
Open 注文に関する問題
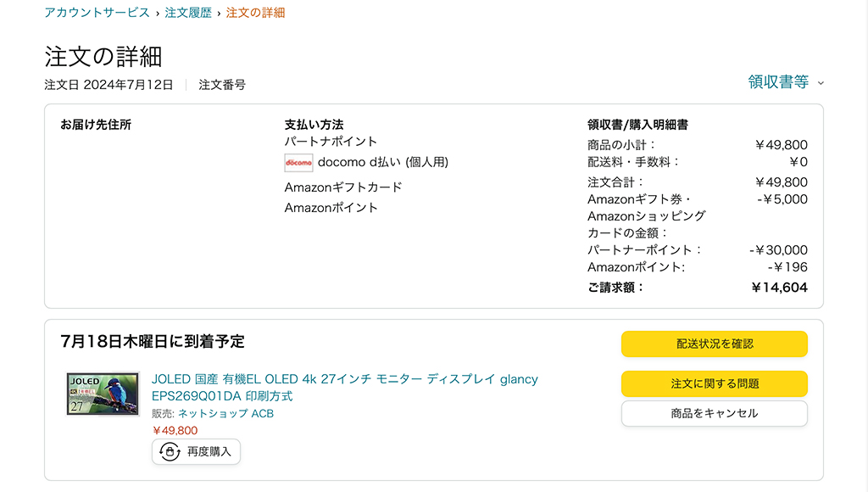click(714, 383)
